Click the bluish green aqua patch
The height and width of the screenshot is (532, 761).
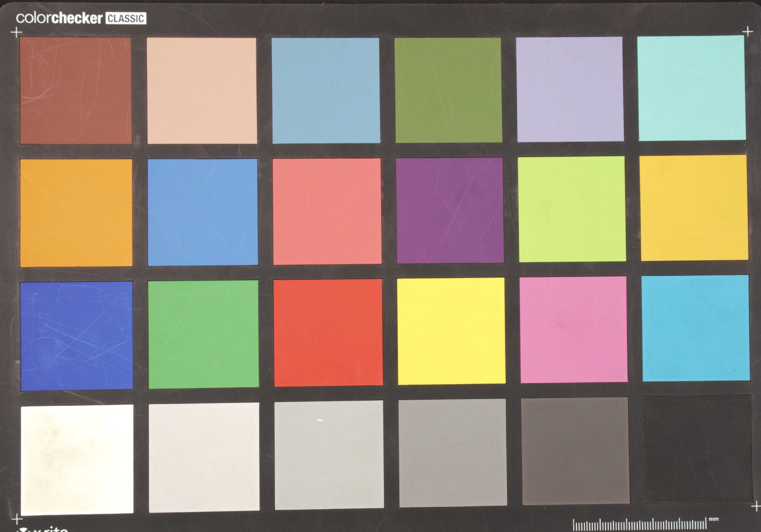[x=691, y=88]
